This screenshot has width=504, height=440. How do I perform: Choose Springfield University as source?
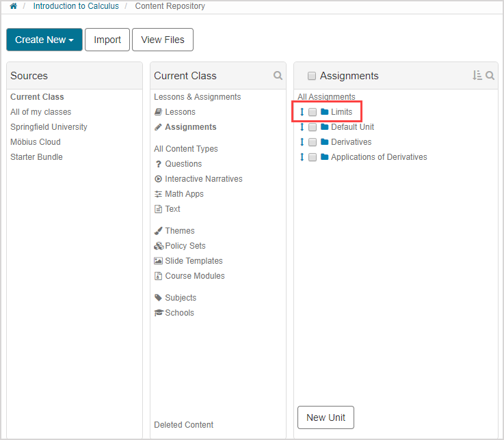coord(49,127)
